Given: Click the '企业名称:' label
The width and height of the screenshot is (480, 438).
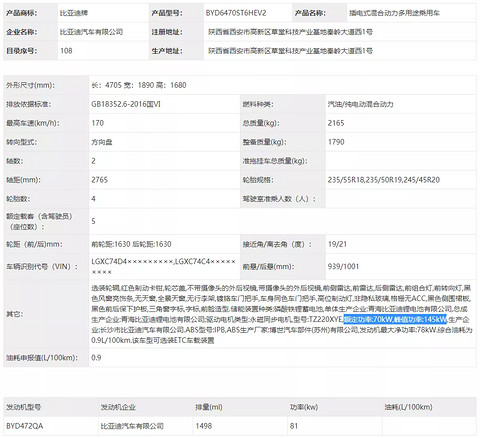Looking at the screenshot, I should click(x=22, y=32).
